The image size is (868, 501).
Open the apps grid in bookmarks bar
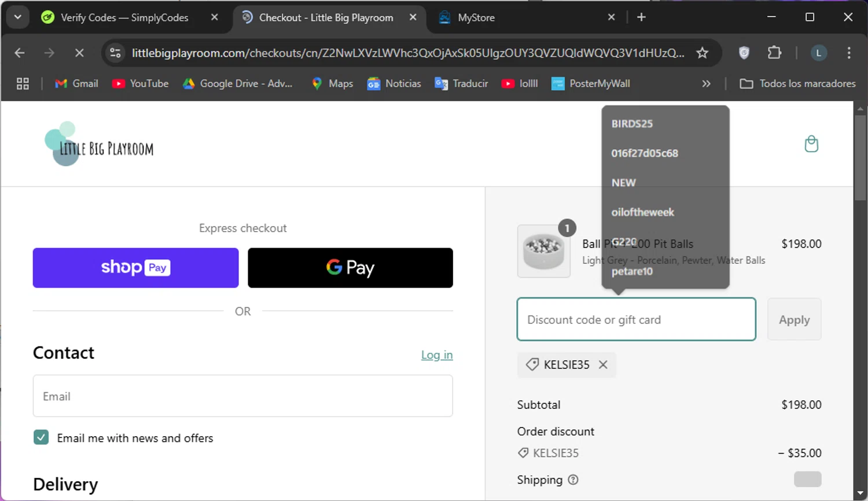point(23,84)
